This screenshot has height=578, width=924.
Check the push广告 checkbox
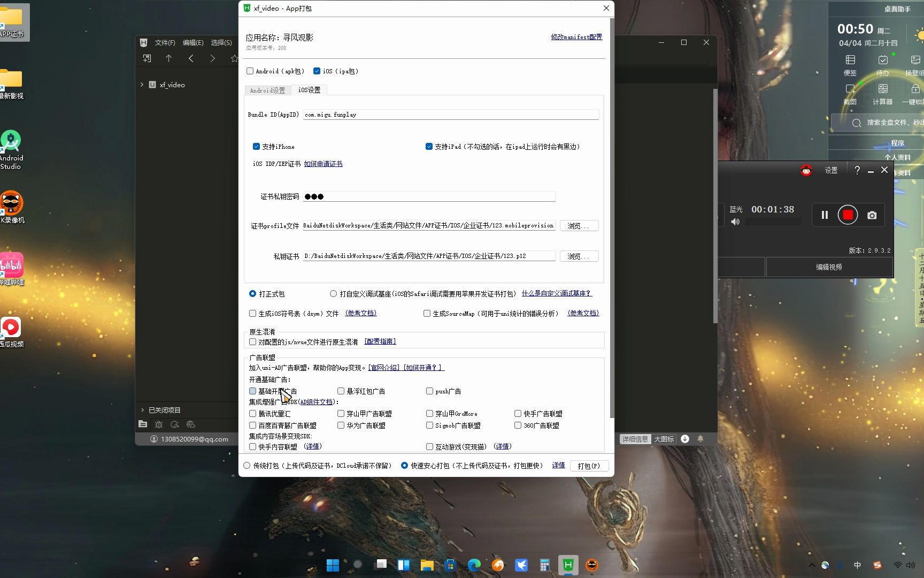click(429, 391)
